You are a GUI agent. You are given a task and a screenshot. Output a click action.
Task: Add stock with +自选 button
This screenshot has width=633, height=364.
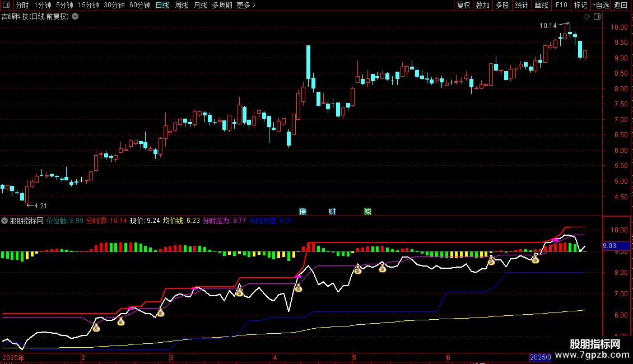pyautogui.click(x=601, y=5)
